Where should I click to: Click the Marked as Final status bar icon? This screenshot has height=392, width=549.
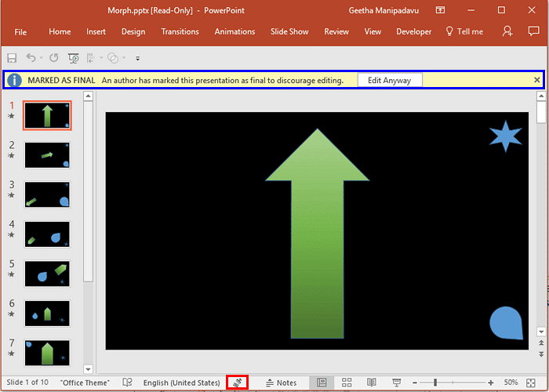click(238, 383)
